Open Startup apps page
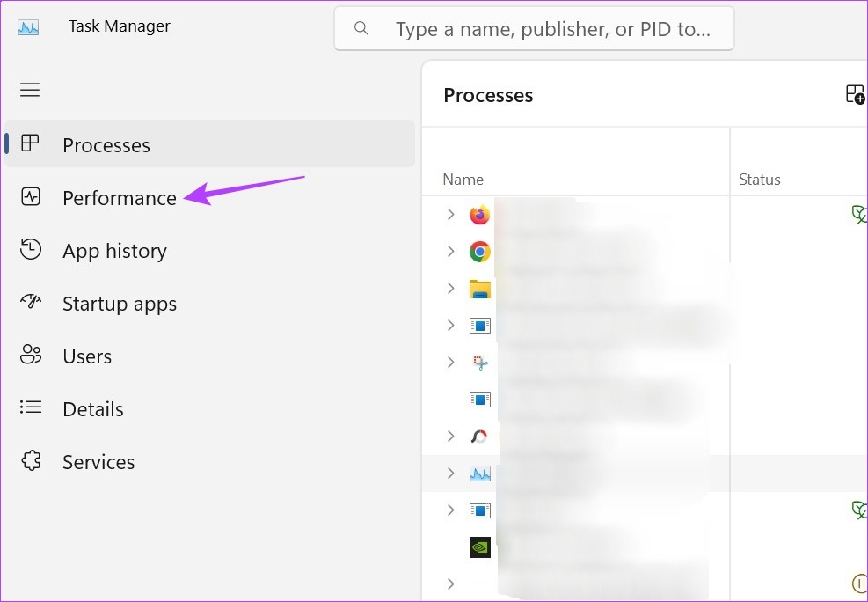Viewport: 868px width, 602px height. 120,304
